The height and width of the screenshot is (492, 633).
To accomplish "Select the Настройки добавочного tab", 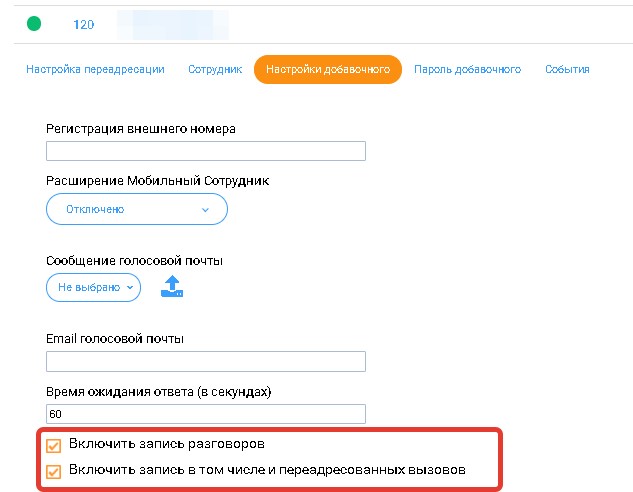I will click(328, 69).
